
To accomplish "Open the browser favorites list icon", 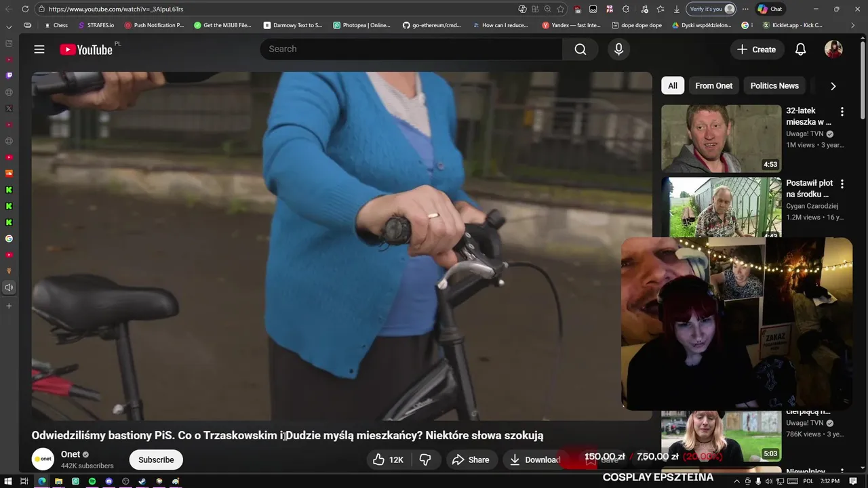I will pos(660,9).
